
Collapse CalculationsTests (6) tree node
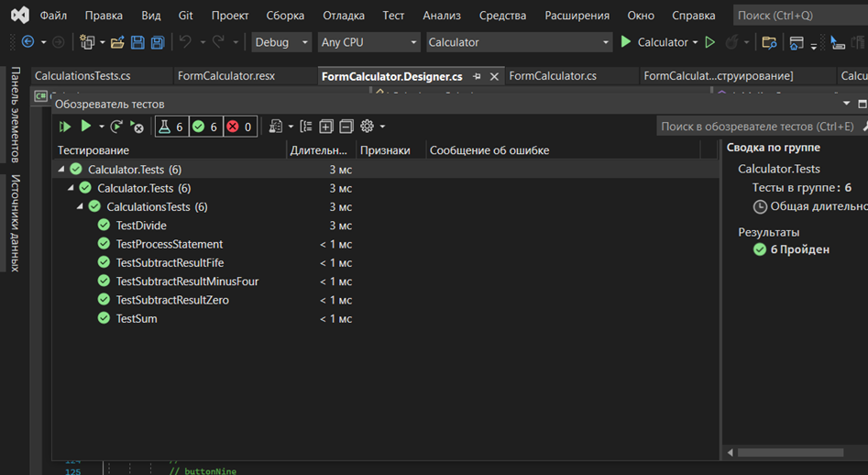(80, 206)
